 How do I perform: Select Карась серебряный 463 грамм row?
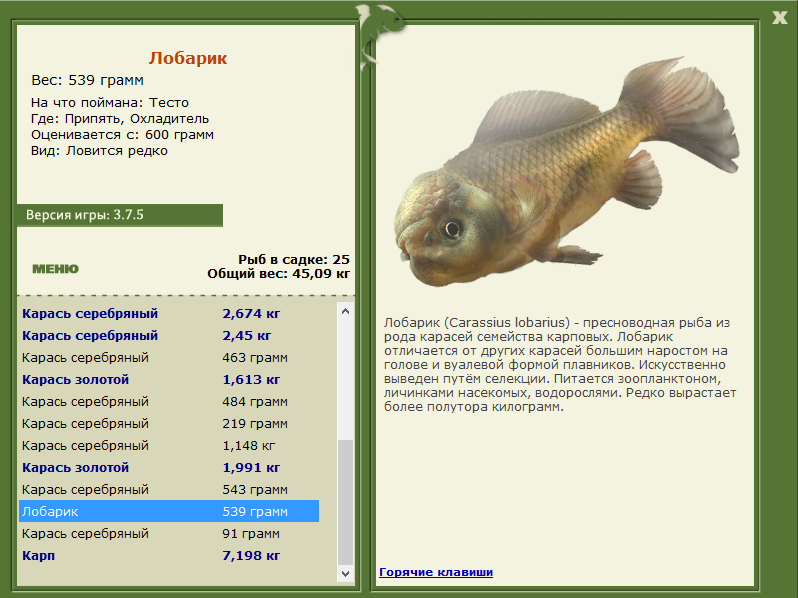(169, 358)
